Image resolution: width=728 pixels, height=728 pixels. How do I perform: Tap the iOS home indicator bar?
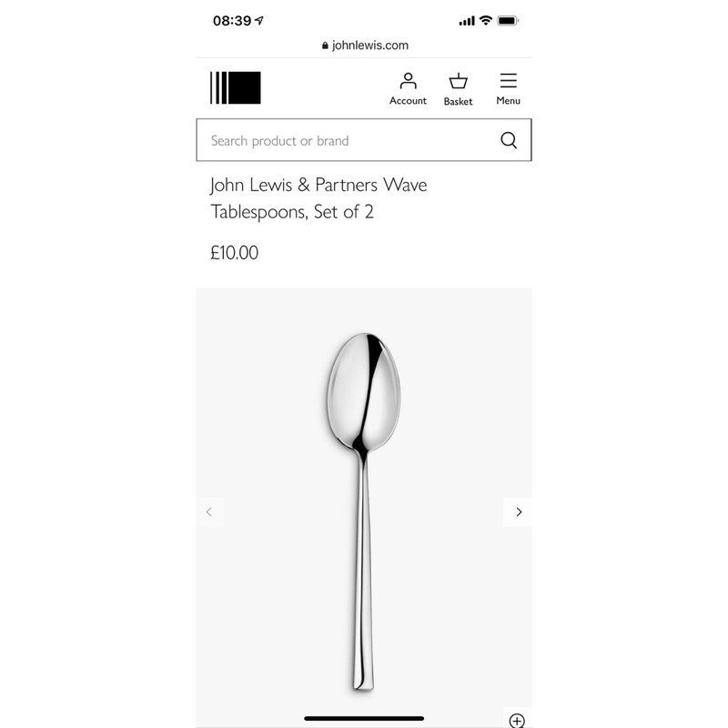(x=364, y=718)
